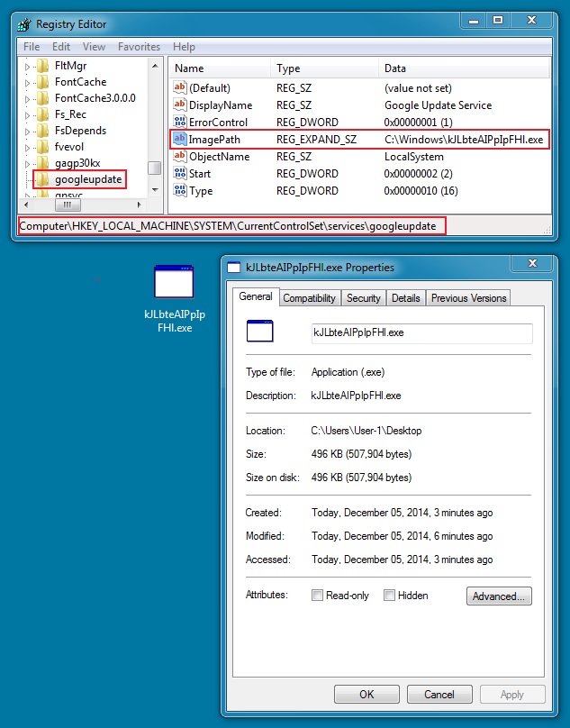Switch to the Security tab
570x728 pixels.
click(x=364, y=298)
